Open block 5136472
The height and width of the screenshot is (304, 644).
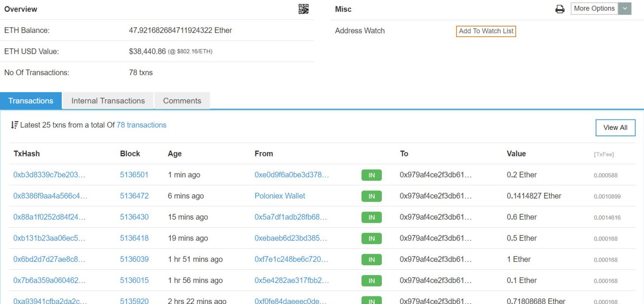pyautogui.click(x=134, y=196)
